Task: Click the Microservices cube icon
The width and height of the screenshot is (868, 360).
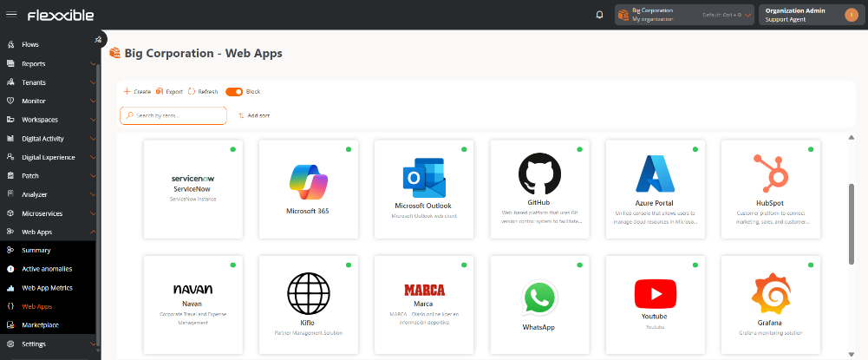Action: 10,213
